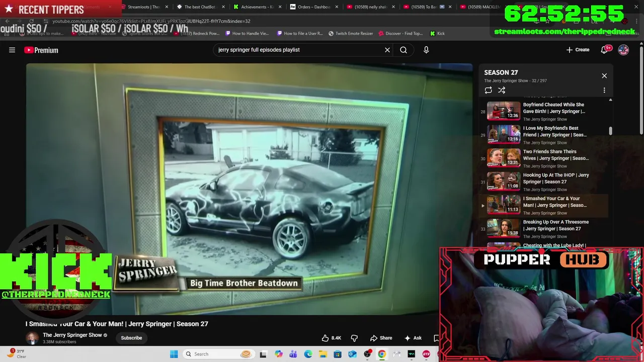
Task: Open 'Discover - Find Top...' bookmark
Action: point(400,34)
